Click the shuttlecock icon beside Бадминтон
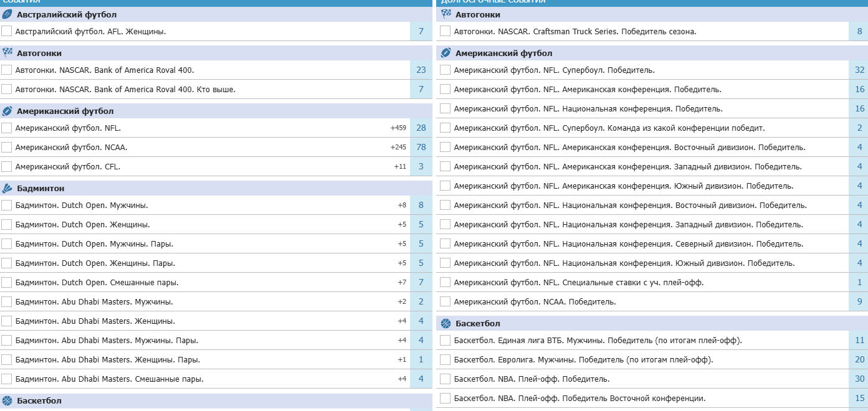 coord(7,188)
